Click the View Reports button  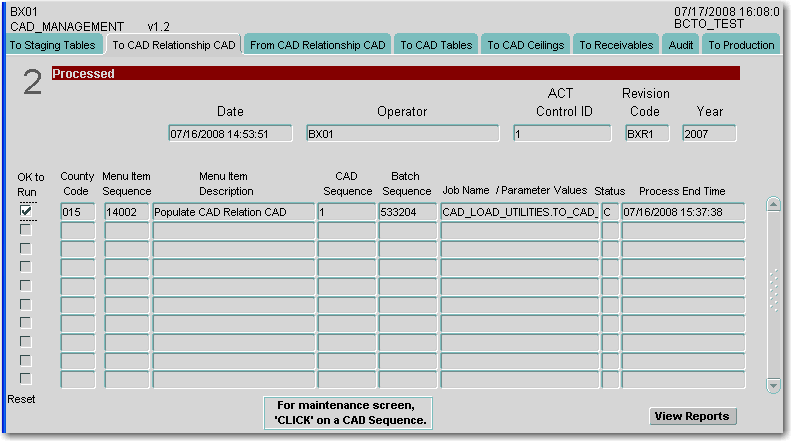click(x=692, y=416)
